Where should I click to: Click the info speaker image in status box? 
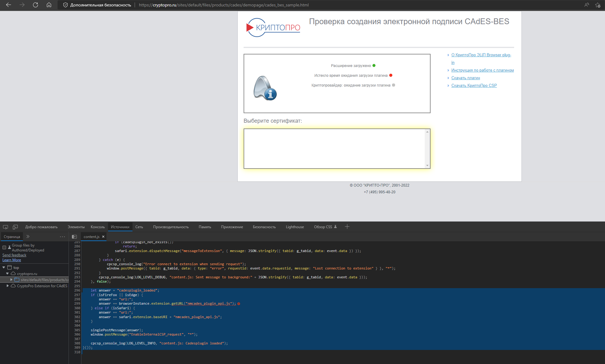point(265,88)
